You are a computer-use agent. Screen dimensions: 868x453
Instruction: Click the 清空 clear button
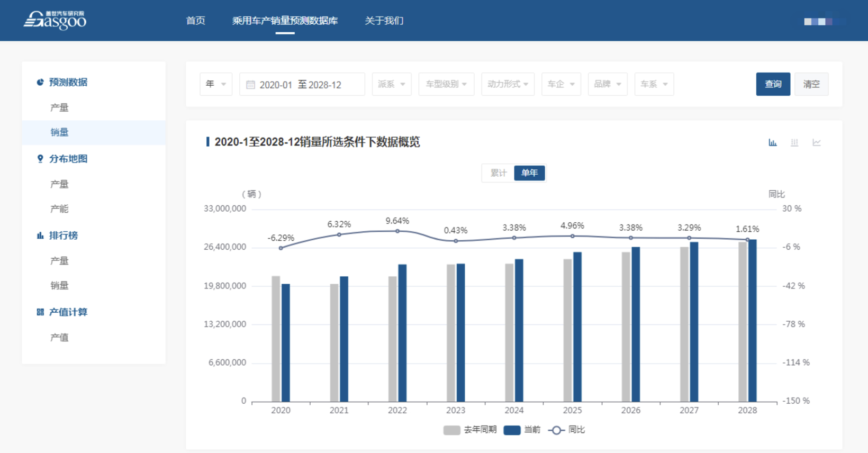coord(811,84)
